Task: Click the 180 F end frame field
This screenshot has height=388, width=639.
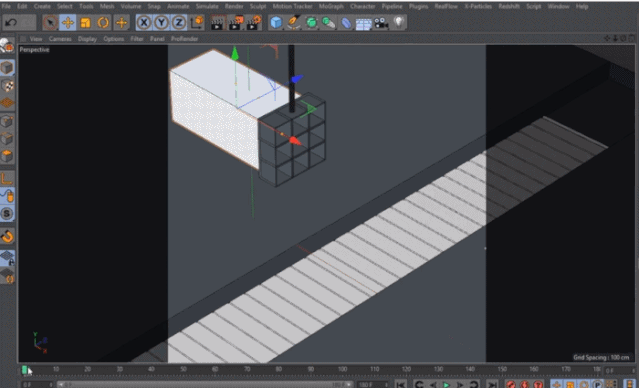Action: pos(372,384)
